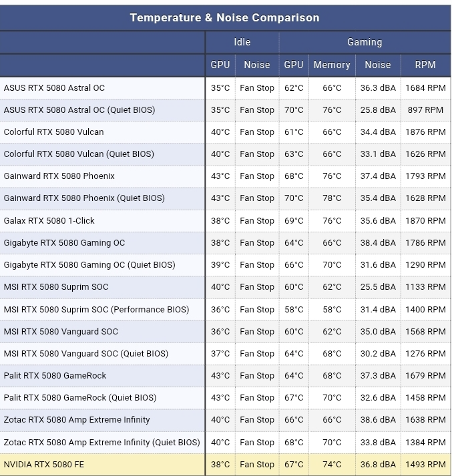Select the 1276 RPM cell
The width and height of the screenshot is (452, 476).
425,354
